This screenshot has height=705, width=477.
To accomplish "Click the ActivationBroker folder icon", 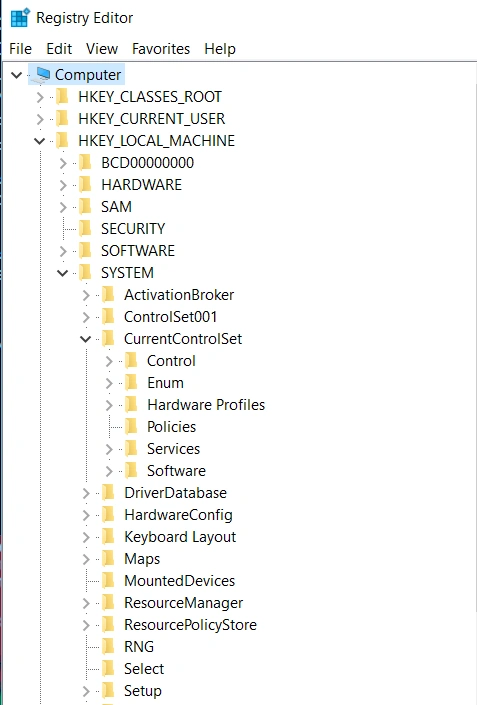I will (x=108, y=294).
